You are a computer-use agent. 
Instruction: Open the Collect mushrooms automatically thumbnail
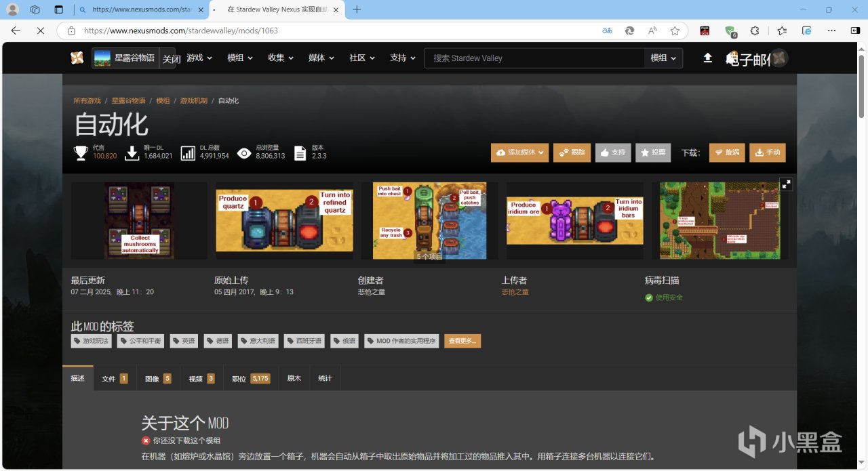[139, 220]
